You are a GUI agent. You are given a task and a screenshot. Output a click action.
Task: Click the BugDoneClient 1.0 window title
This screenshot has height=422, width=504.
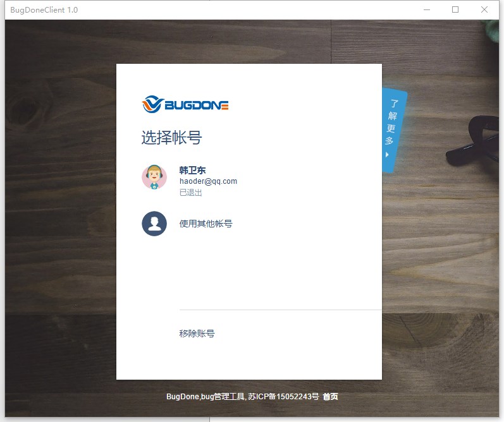[44, 10]
